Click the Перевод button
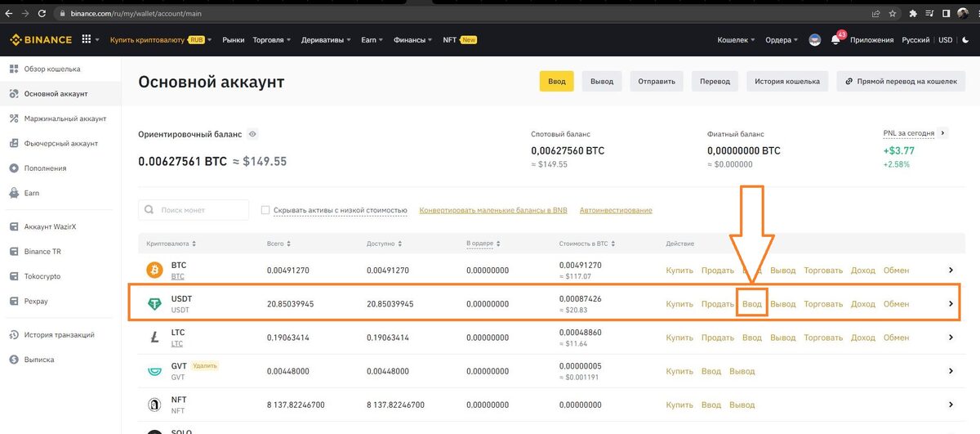This screenshot has width=980, height=434. (x=715, y=81)
